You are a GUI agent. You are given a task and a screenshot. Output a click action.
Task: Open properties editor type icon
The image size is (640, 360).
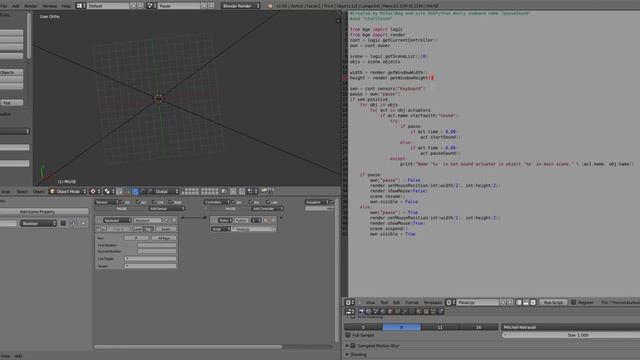tap(350, 311)
